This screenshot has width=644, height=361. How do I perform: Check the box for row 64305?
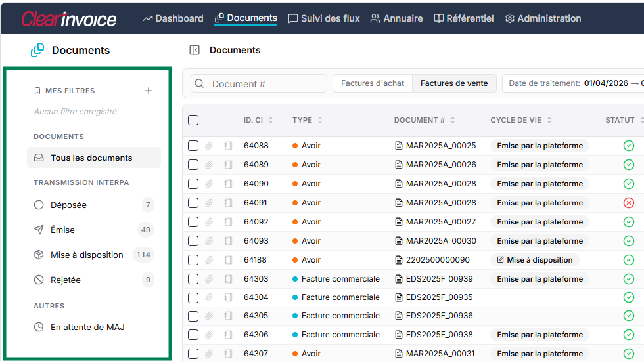coord(193,316)
